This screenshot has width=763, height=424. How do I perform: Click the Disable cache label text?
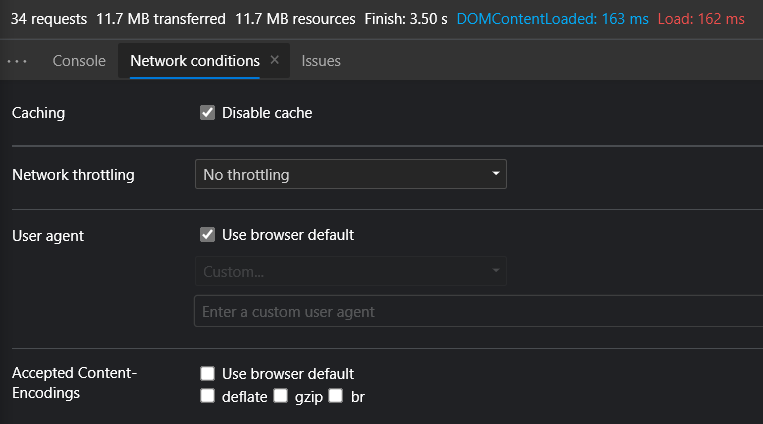(x=267, y=113)
